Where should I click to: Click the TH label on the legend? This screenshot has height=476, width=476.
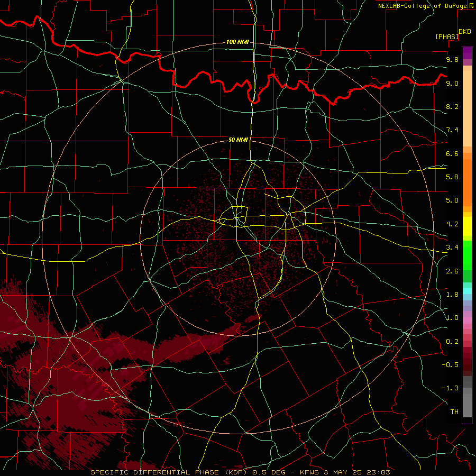coord(454,412)
